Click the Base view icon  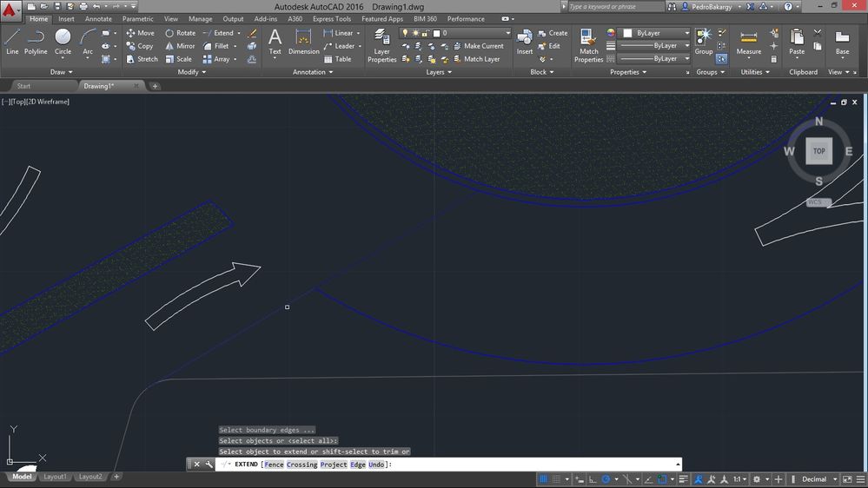pyautogui.click(x=842, y=42)
